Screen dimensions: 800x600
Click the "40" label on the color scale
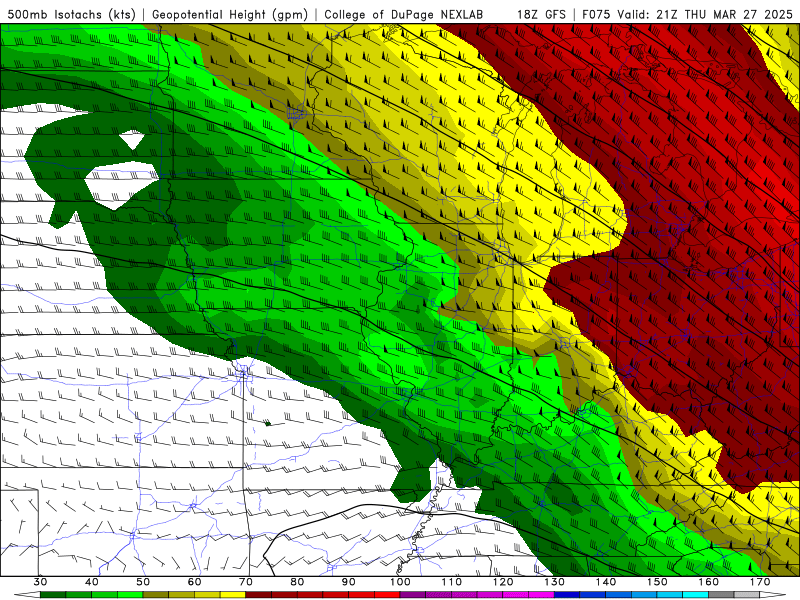[x=92, y=582]
